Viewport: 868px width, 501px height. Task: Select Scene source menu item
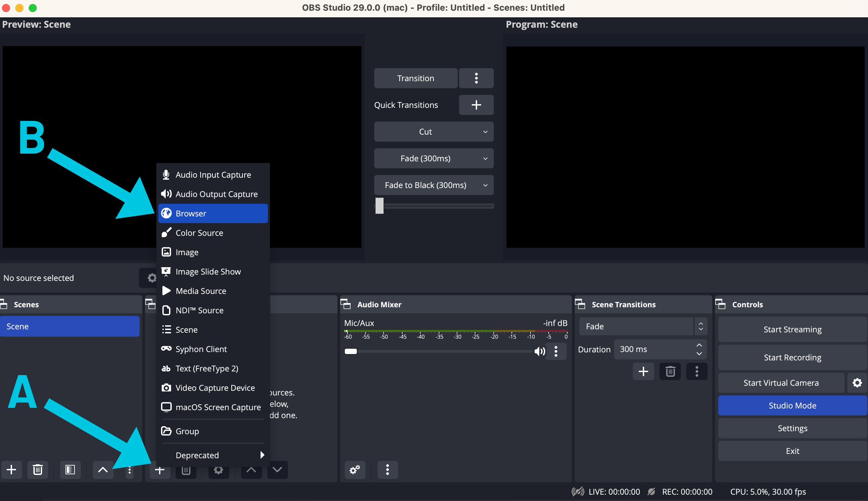213,330
